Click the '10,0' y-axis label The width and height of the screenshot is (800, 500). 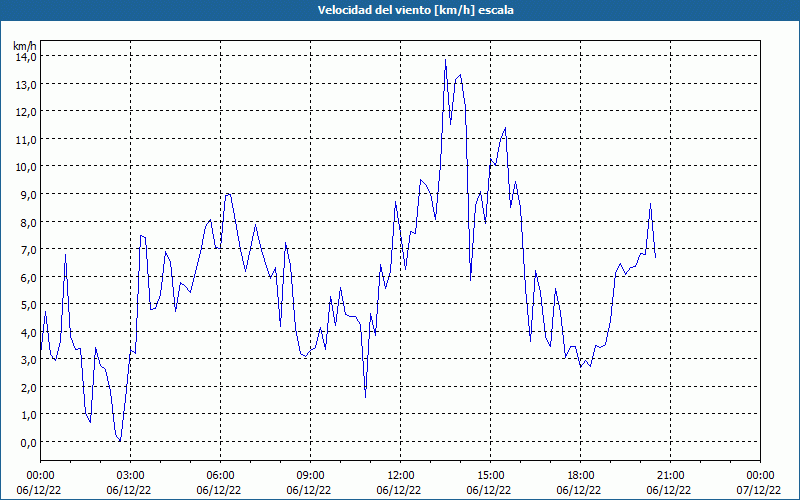tap(28, 167)
